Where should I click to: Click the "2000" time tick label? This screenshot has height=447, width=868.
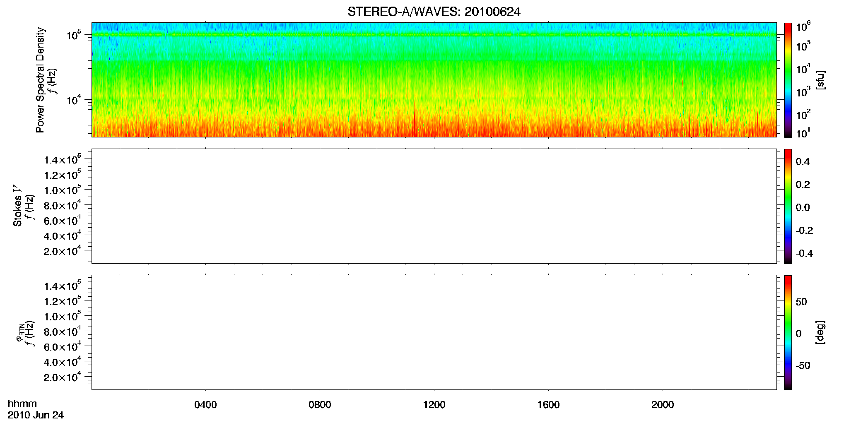point(663,405)
